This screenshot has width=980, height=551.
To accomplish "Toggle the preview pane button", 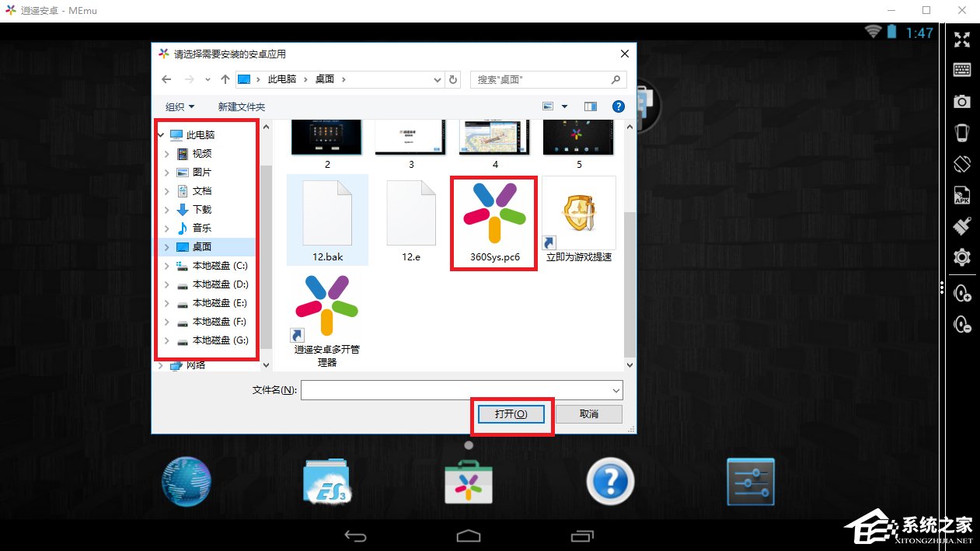I will pyautogui.click(x=591, y=106).
